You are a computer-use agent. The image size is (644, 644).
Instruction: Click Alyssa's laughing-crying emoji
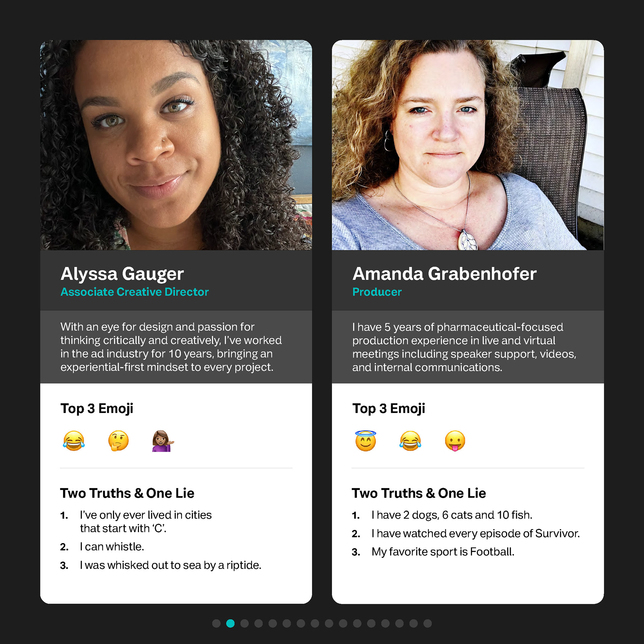pyautogui.click(x=74, y=441)
